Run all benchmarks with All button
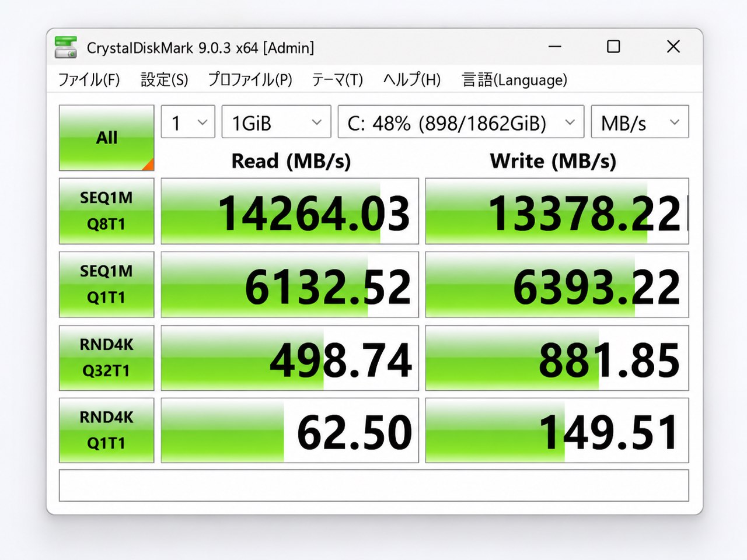This screenshot has width=747, height=560. coord(107,138)
